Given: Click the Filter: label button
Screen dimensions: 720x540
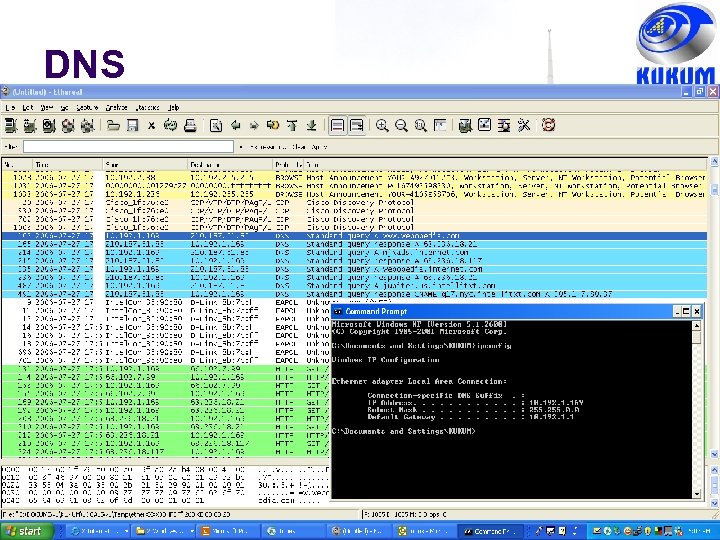Looking at the screenshot, I should [11, 147].
